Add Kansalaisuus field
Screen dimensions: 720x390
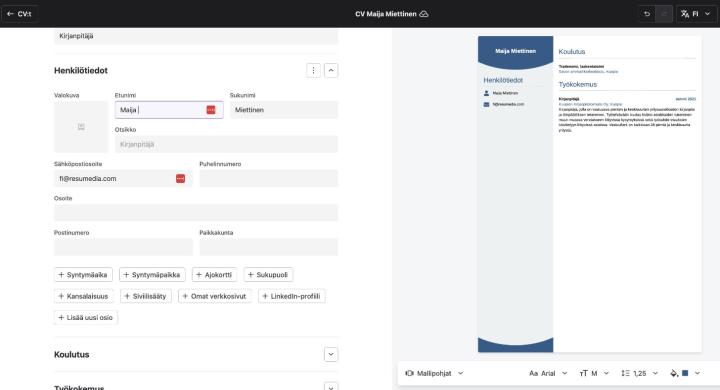pos(84,296)
